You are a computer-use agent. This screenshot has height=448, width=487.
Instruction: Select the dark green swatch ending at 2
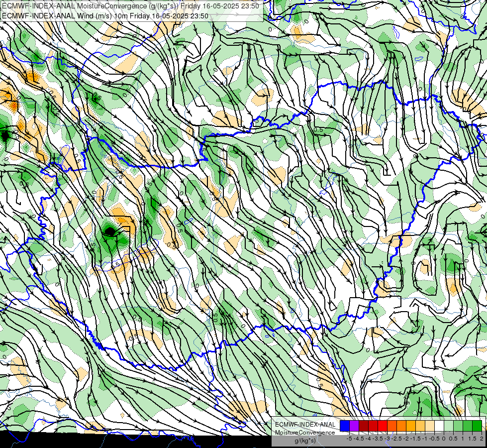tap(477, 426)
